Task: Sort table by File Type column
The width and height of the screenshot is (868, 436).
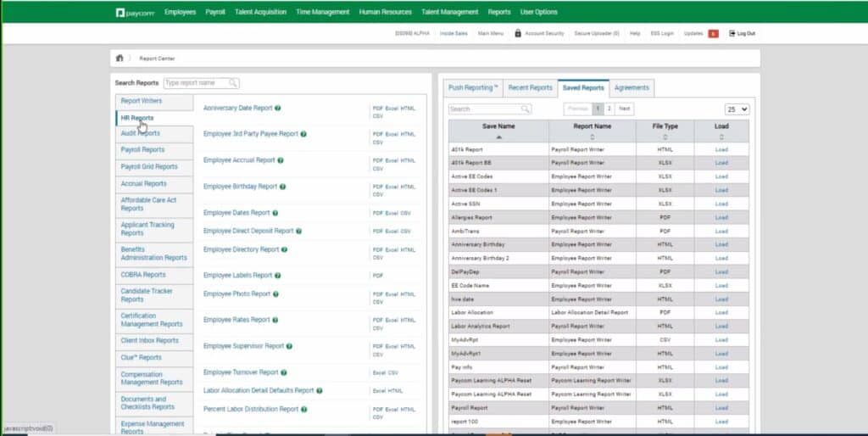Action: click(x=665, y=136)
